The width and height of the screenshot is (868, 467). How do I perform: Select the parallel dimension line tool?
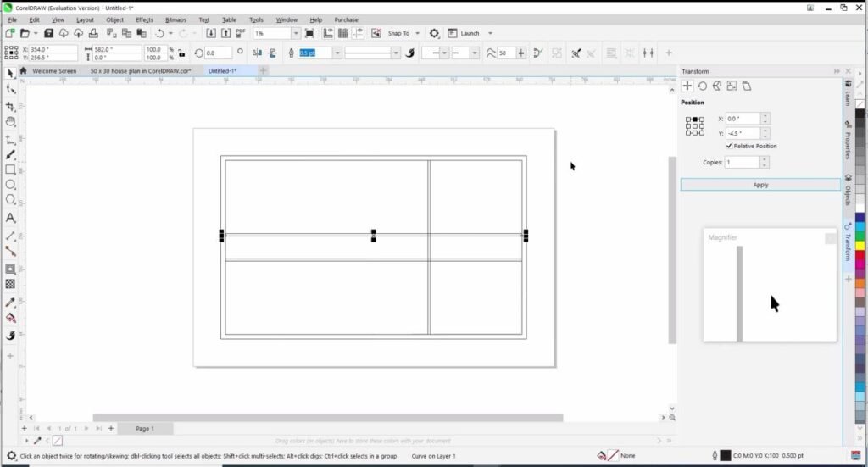pos(10,236)
